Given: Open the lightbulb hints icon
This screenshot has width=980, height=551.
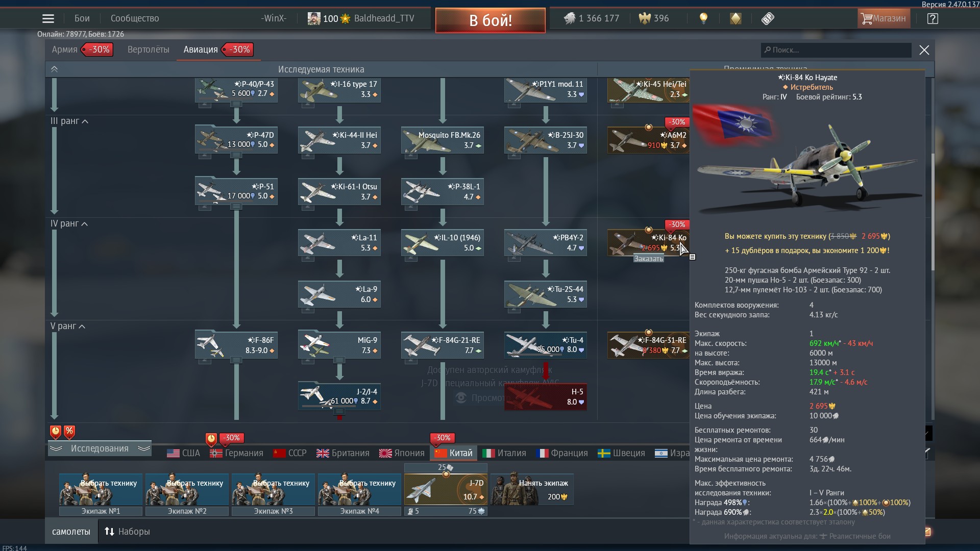Looking at the screenshot, I should coord(703,18).
